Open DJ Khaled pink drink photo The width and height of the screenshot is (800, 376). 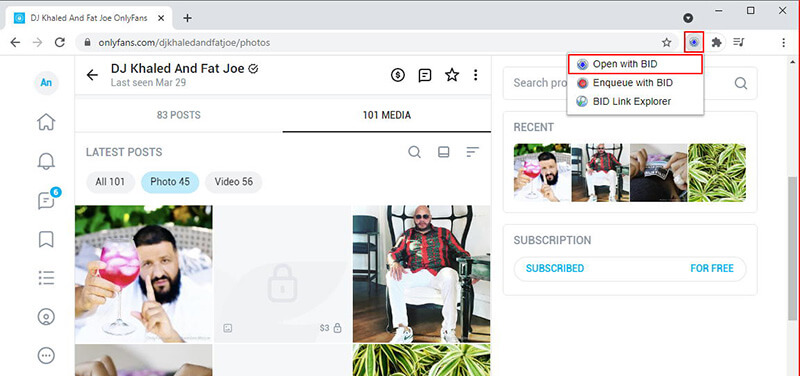pos(144,274)
